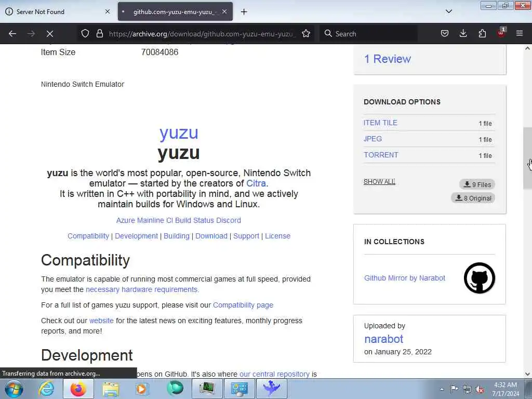Open the muted volume tray icon
The height and width of the screenshot is (399, 532).
pos(480,390)
